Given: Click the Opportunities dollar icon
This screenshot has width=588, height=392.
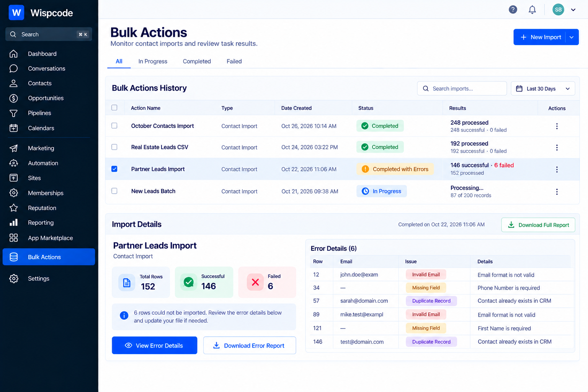Looking at the screenshot, I should click(x=13, y=98).
